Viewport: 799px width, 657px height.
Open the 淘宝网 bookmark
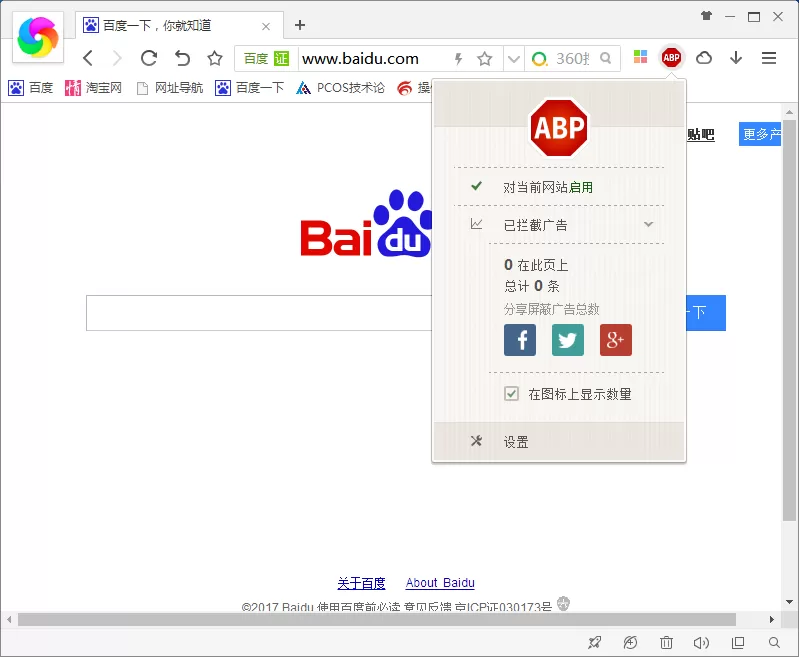click(x=93, y=88)
